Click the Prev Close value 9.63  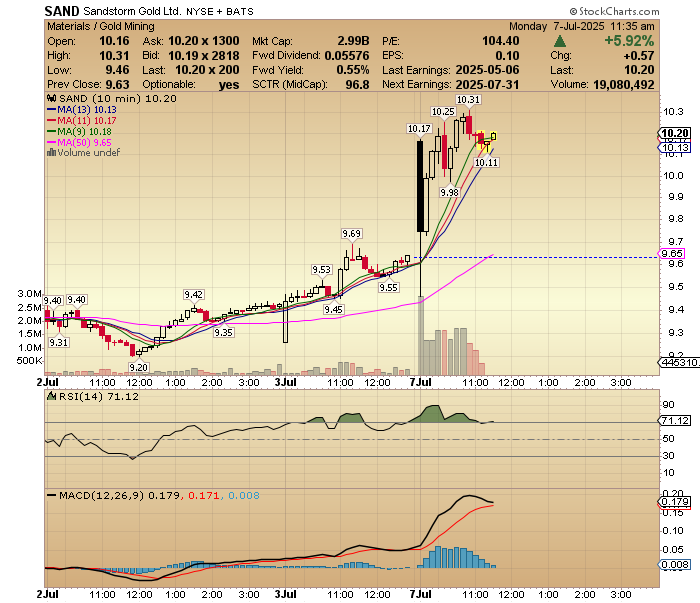click(x=117, y=84)
